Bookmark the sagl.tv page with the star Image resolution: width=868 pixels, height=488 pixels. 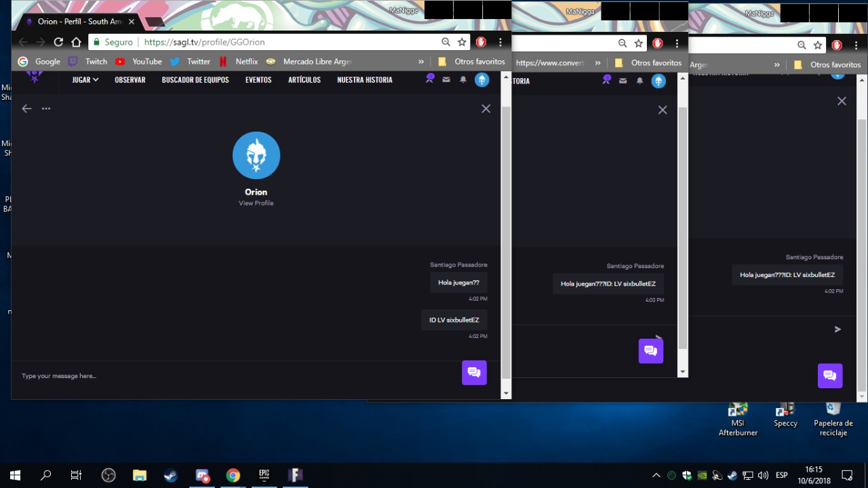point(462,42)
